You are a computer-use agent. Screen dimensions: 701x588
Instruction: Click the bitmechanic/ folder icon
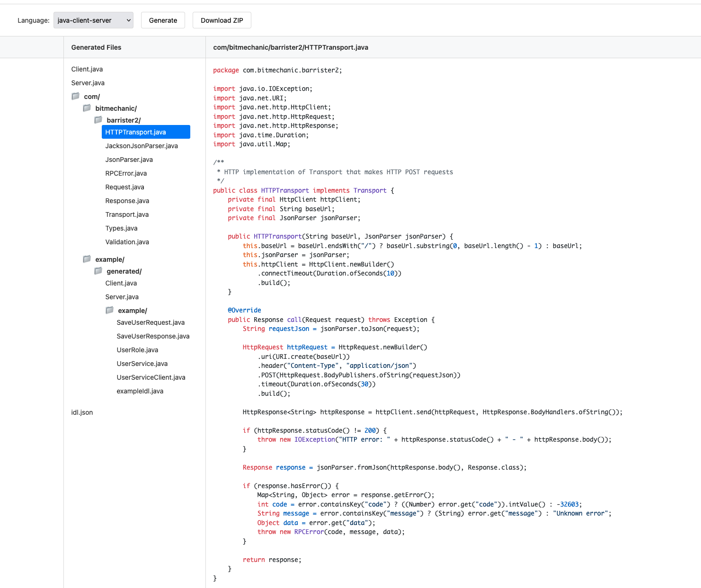(87, 108)
